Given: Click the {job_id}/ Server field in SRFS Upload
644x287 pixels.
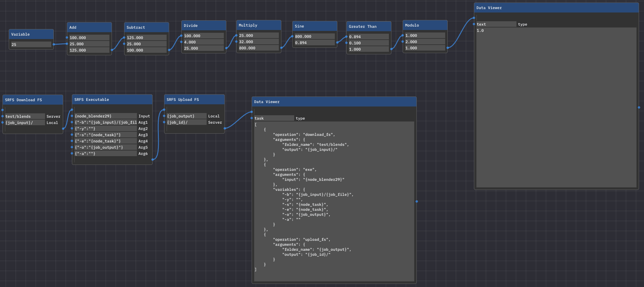Looking at the screenshot, I should click(x=186, y=122).
